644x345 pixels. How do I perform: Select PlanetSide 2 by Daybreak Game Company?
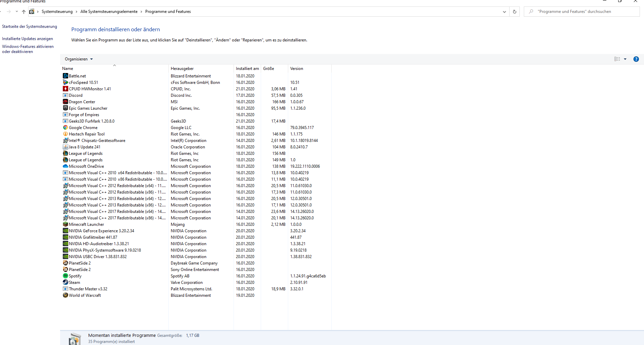pos(196,263)
